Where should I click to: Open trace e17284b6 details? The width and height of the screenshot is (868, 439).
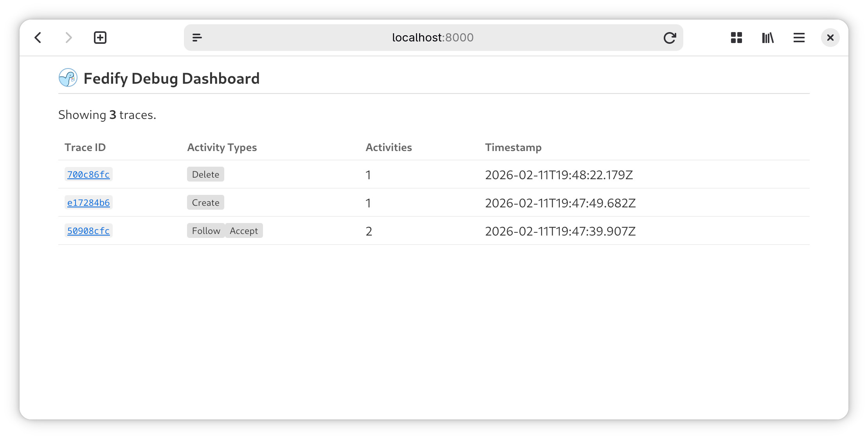pyautogui.click(x=88, y=203)
